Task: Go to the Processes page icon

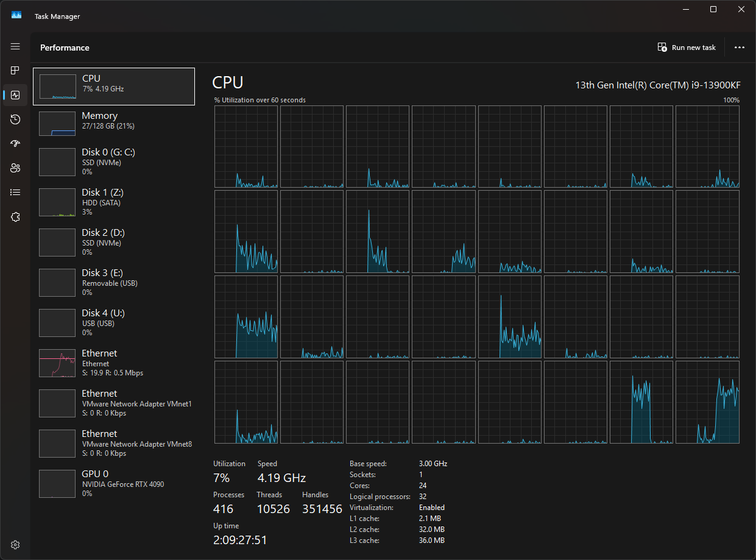Action: (x=15, y=71)
